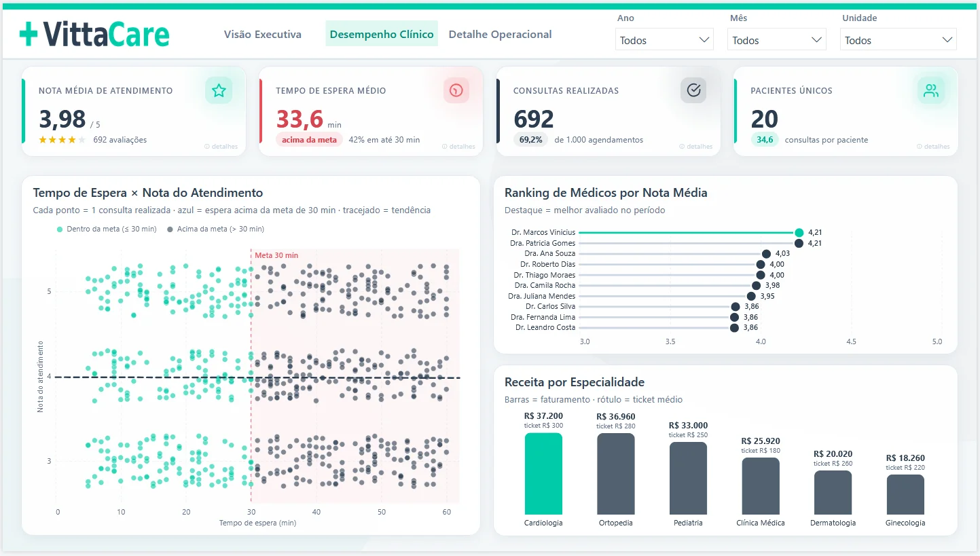
Task: Click the 34,6 consultas por paciente badge
Action: pos(765,140)
